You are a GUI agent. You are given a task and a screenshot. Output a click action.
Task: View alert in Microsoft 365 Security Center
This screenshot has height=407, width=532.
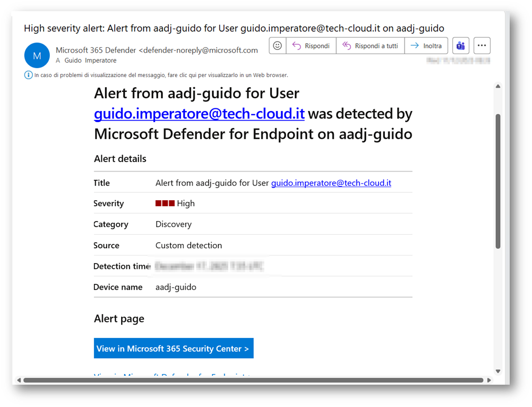pos(174,349)
